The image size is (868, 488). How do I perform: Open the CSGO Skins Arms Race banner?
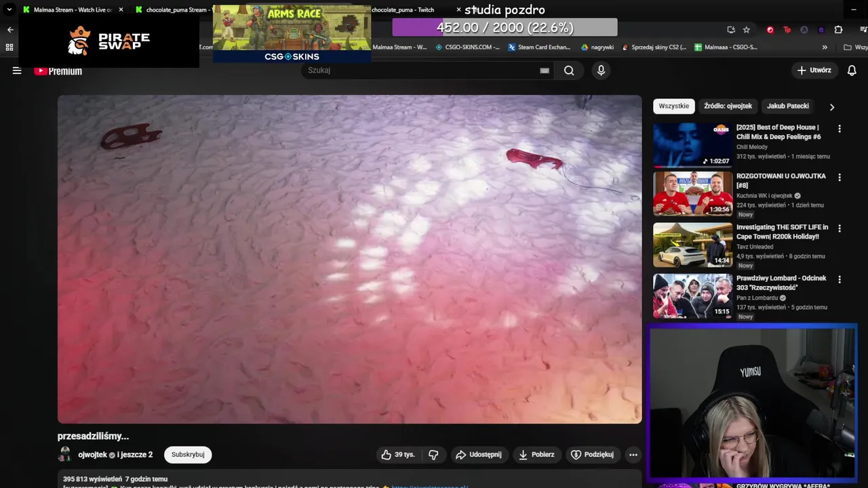[x=292, y=34]
